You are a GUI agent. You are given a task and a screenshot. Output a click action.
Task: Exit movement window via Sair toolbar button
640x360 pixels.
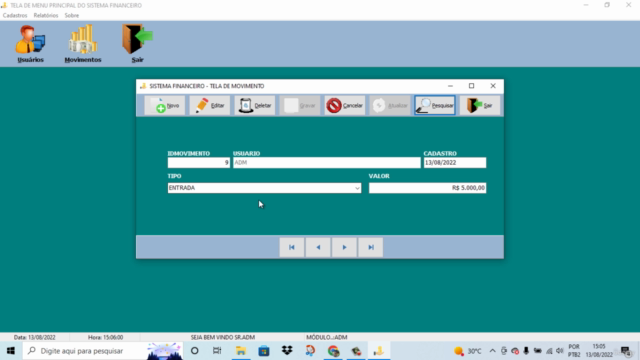[480, 105]
